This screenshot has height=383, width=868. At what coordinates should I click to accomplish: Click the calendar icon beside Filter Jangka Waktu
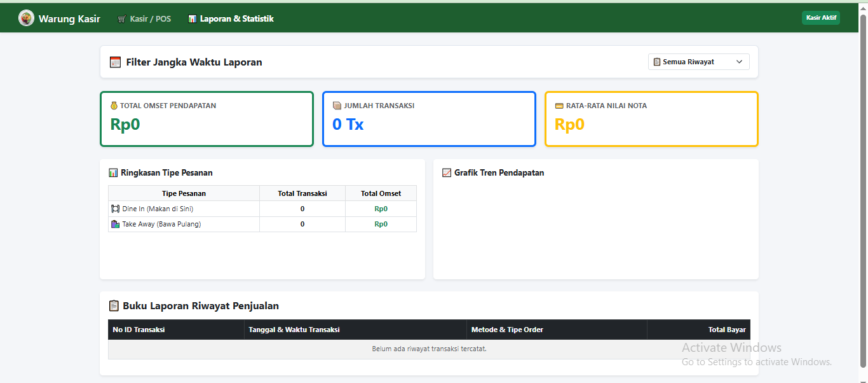point(115,62)
